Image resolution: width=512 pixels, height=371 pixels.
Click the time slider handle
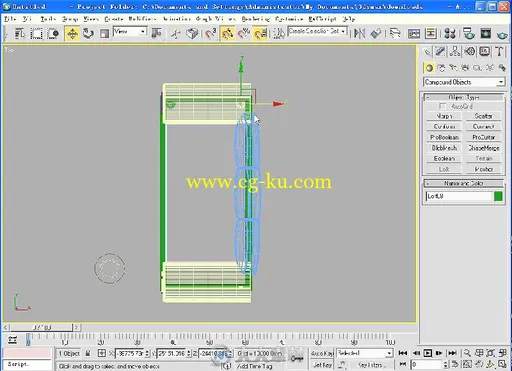[x=41, y=328]
